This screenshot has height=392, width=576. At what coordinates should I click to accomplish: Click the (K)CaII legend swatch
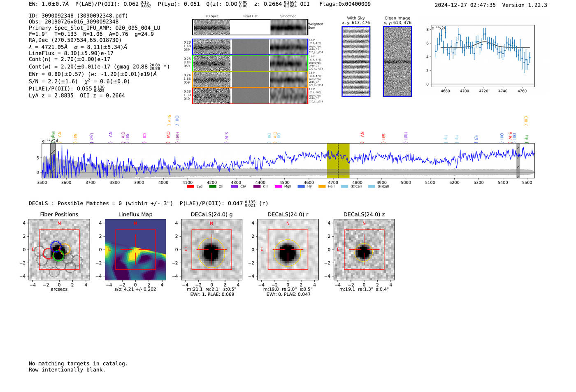(345, 186)
